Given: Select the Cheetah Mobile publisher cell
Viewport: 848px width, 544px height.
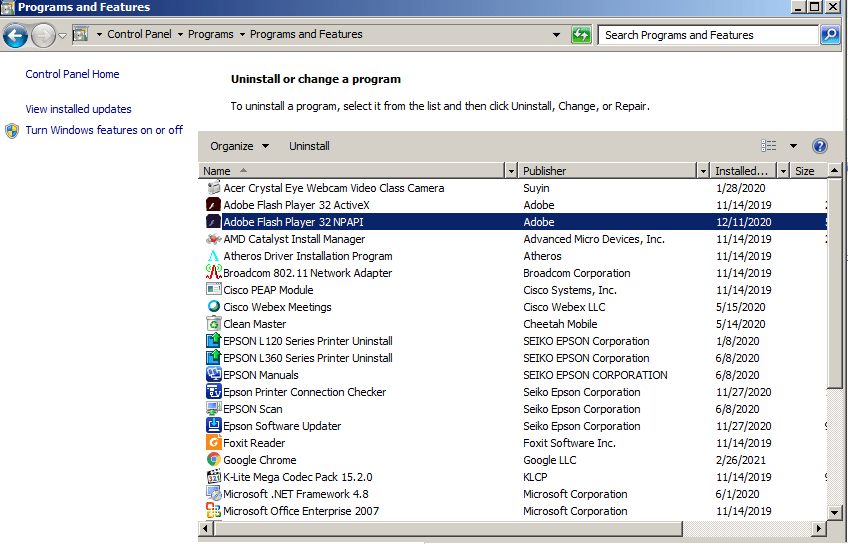Looking at the screenshot, I should click(x=560, y=324).
